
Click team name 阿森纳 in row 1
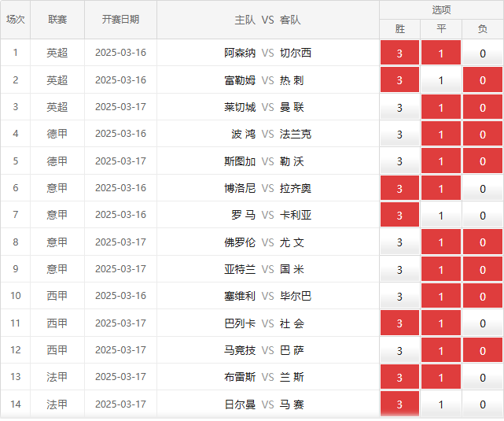240,53
